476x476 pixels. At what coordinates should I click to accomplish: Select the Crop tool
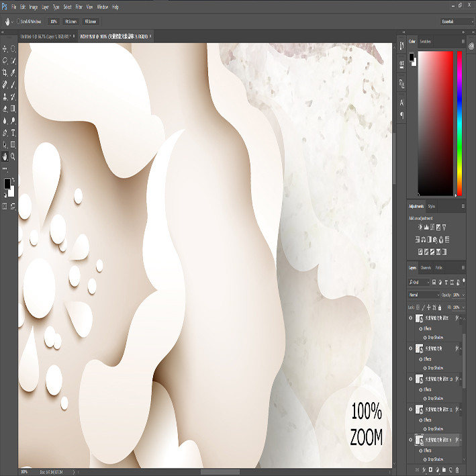click(x=5, y=73)
